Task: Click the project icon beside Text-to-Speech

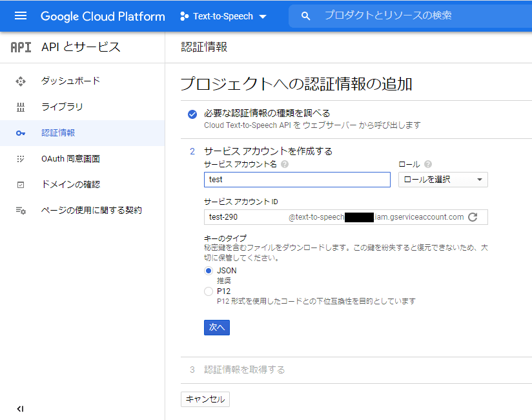Action: coord(184,16)
